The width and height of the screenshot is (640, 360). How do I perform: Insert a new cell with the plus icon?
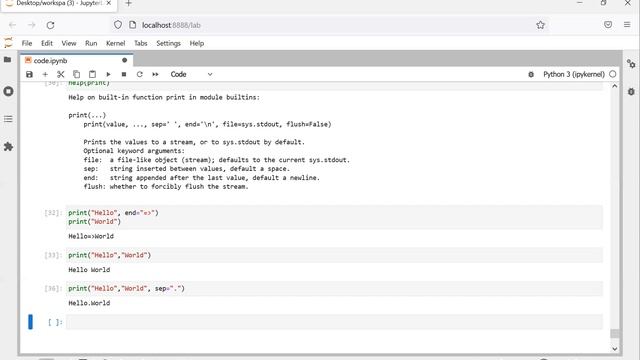pos(45,74)
